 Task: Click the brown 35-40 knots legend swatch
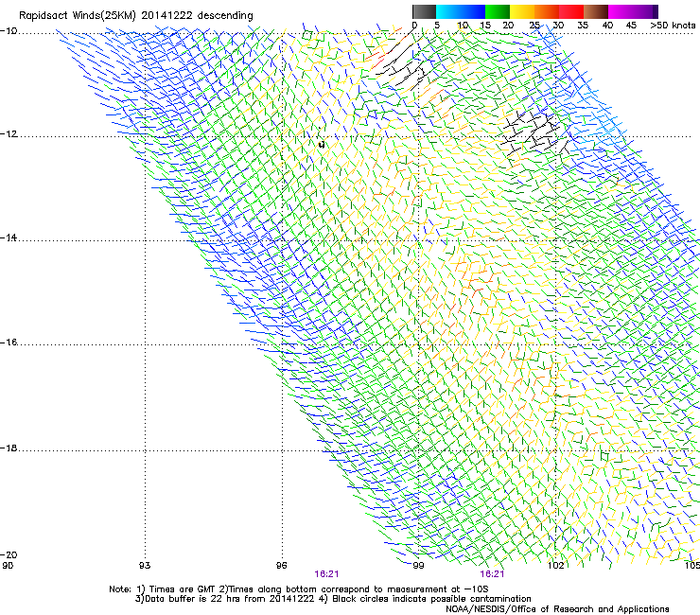tap(596, 11)
